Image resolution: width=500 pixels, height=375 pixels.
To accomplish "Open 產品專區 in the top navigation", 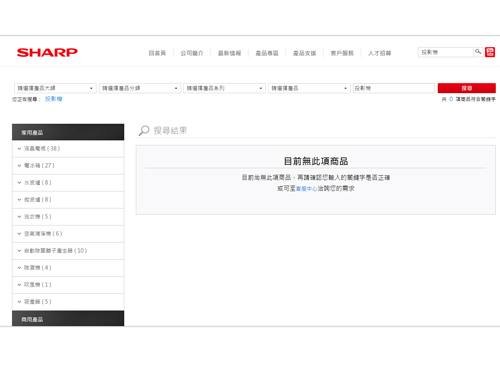I will [x=267, y=53].
